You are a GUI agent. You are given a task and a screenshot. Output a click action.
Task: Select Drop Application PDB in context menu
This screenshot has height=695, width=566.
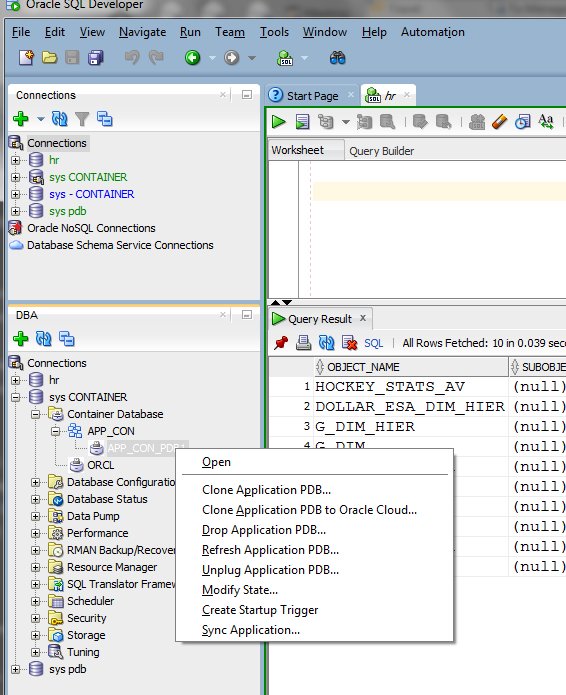[x=264, y=530]
